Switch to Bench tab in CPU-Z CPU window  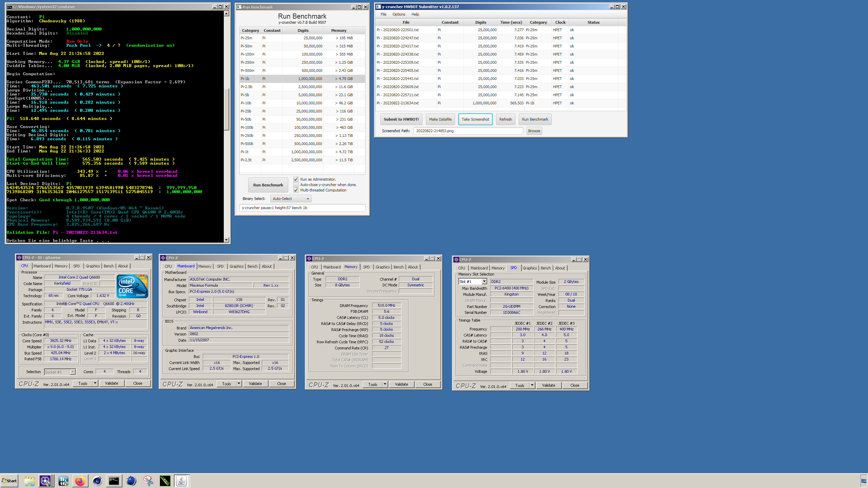pyautogui.click(x=109, y=266)
